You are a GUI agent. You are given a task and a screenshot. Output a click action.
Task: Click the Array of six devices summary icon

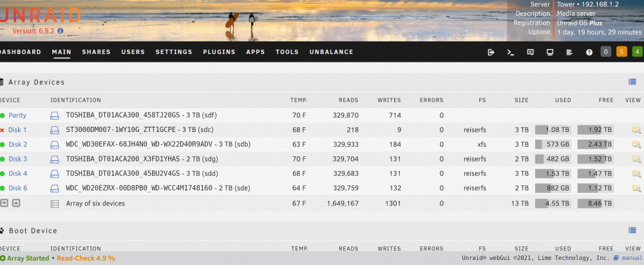coord(55,203)
